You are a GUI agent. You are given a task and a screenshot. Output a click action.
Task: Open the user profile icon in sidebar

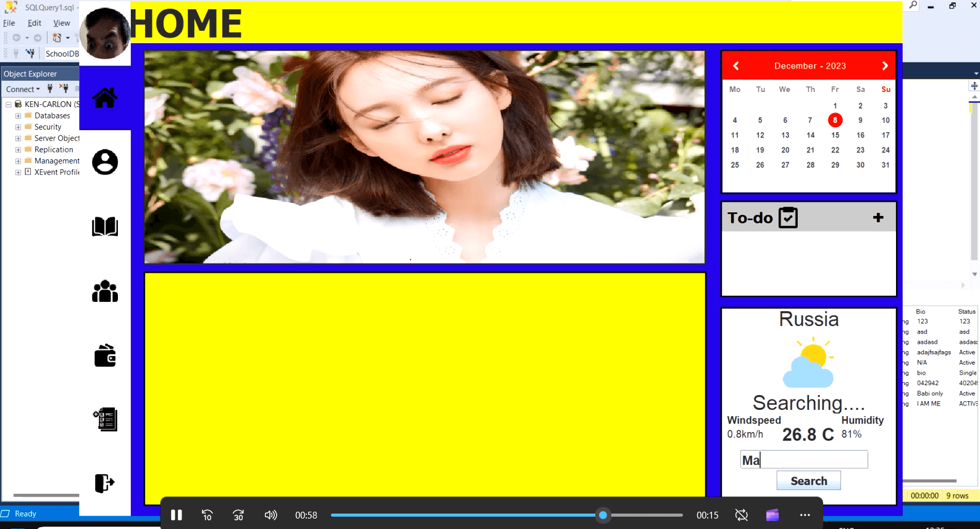click(x=105, y=162)
